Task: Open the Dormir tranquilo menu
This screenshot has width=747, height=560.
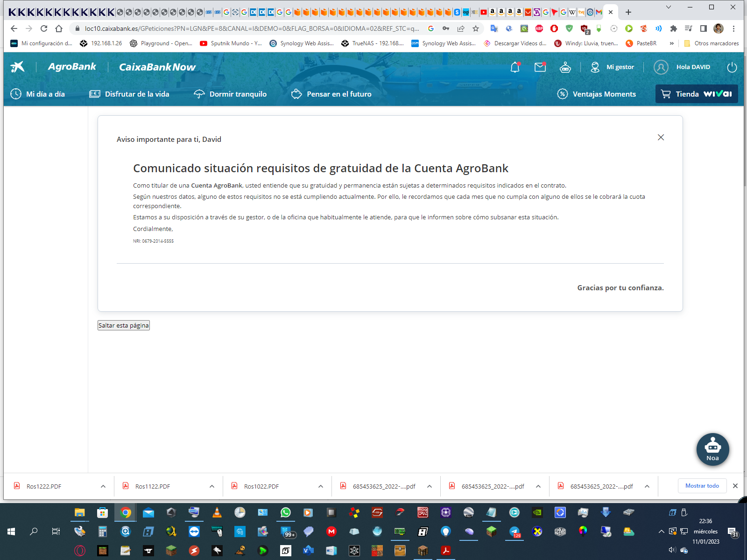Action: coord(230,94)
